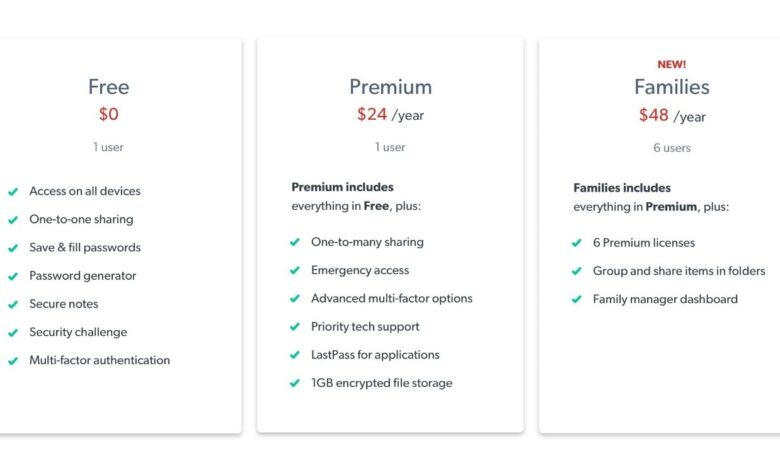Screen dimensions: 780x470
Task: Click the Multi-factor authentication feature text
Action: (99, 360)
